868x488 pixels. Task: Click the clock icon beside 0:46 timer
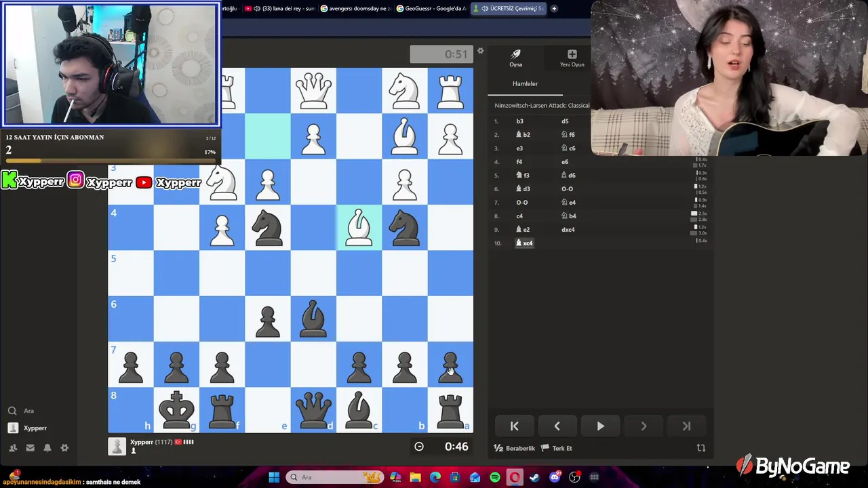click(x=419, y=447)
